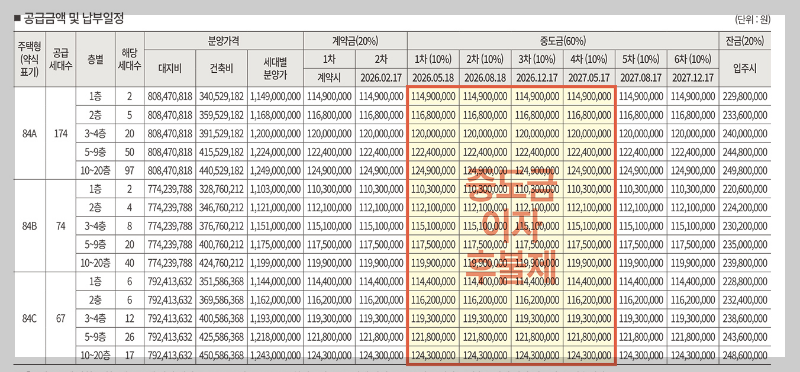Click the '1,199,000,000' sale price cell
The height and width of the screenshot is (372, 800).
click(x=275, y=263)
